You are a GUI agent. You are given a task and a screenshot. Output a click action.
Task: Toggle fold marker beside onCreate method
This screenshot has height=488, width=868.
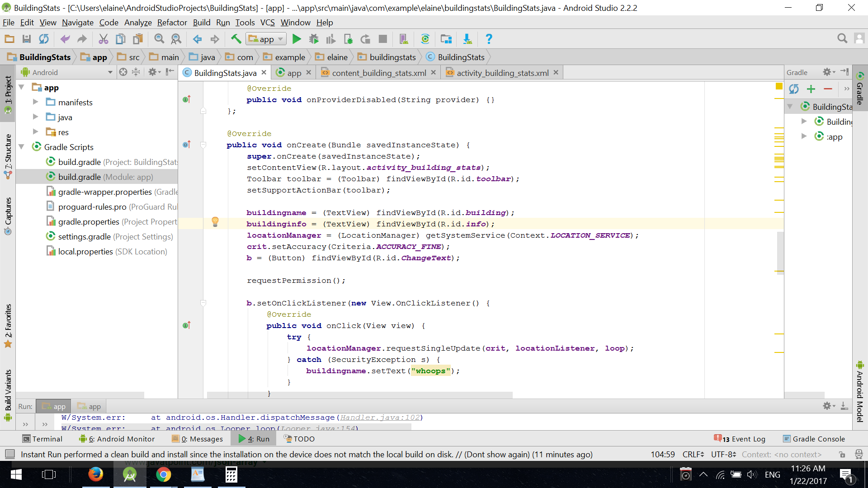pos(203,145)
